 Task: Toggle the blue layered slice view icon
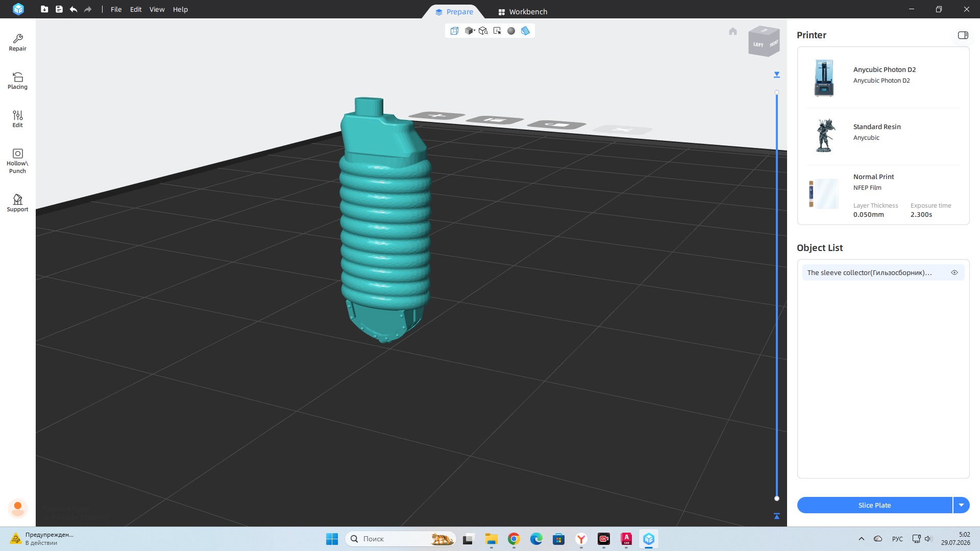pos(525,31)
